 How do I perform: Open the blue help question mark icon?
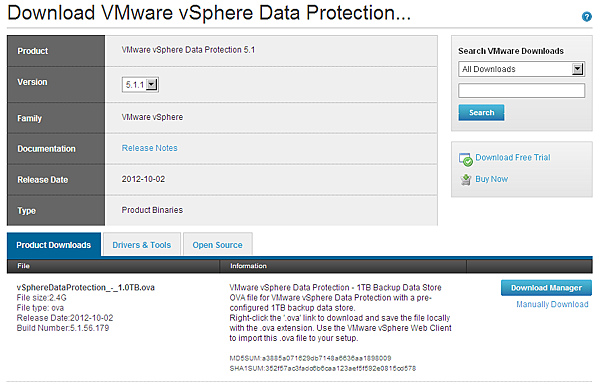(x=587, y=17)
